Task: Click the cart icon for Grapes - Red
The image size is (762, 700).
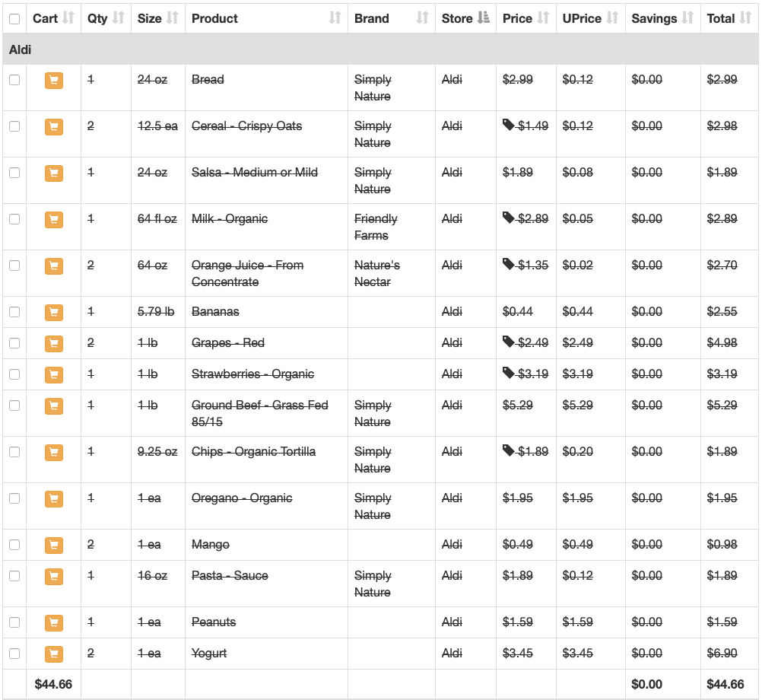Action: tap(54, 343)
